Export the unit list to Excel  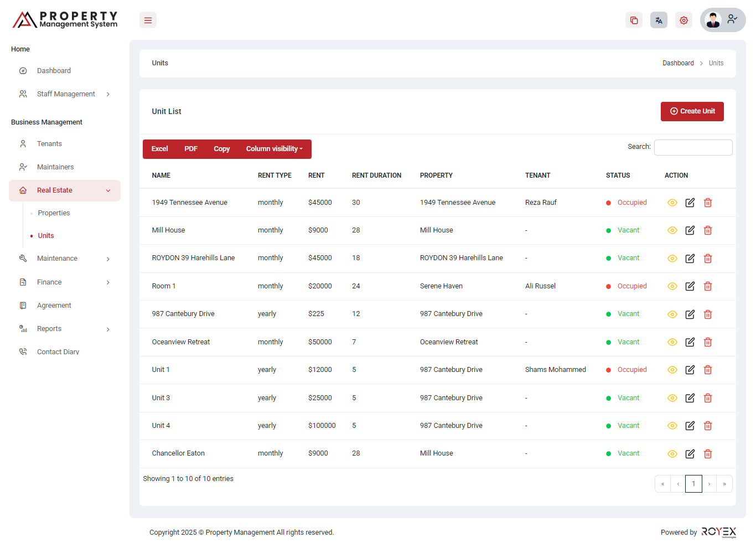coord(159,149)
